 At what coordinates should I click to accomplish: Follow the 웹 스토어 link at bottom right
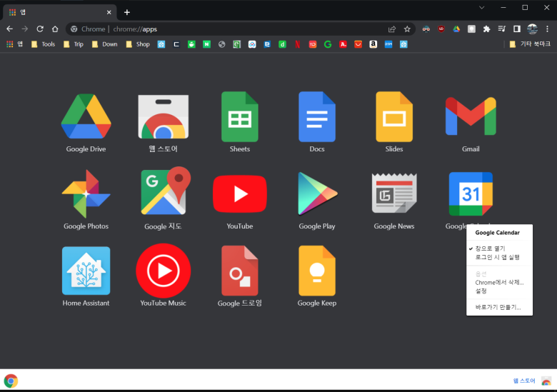coord(524,381)
